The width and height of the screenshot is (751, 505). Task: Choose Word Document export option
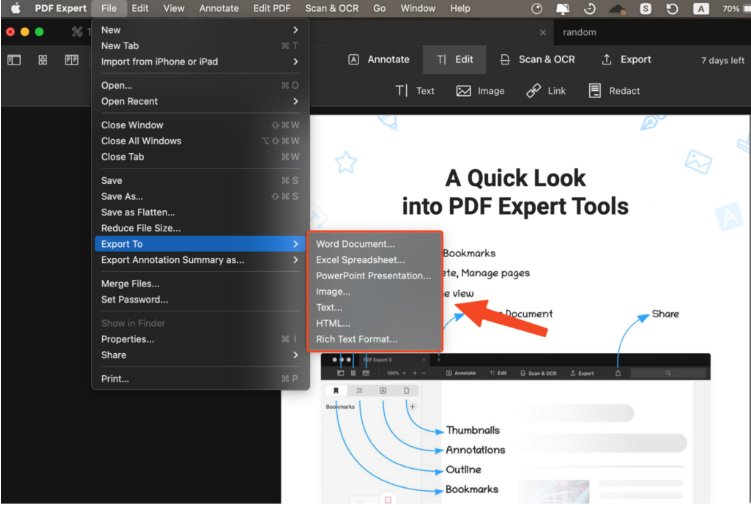355,244
